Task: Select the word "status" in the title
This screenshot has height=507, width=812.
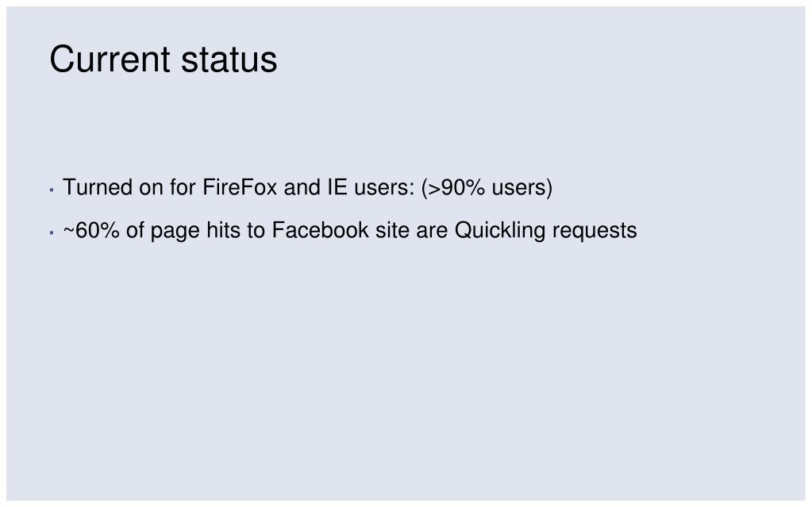Action: coord(229,60)
